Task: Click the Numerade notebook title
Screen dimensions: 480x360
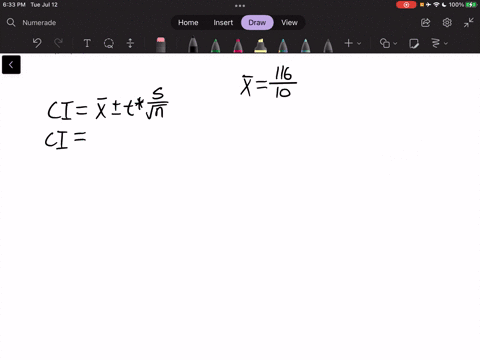Action: point(39,23)
